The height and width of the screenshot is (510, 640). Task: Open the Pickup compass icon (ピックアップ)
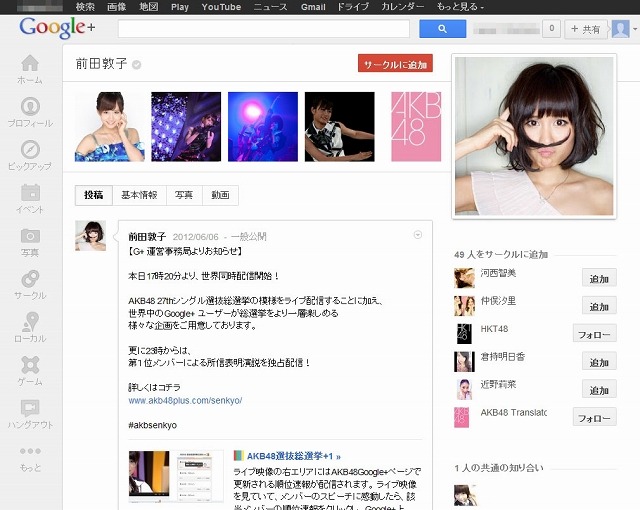coord(30,150)
